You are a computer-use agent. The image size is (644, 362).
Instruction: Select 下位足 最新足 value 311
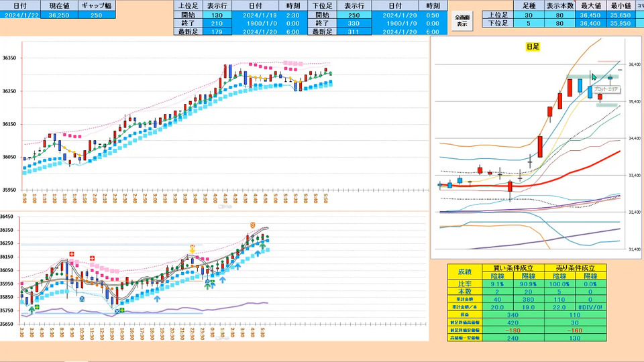[x=354, y=32]
